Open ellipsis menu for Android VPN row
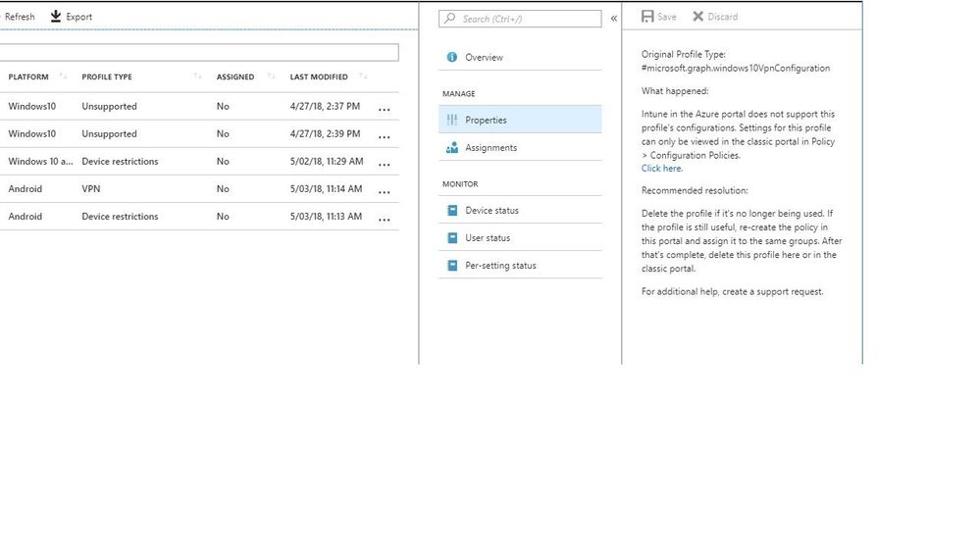The width and height of the screenshot is (980, 551). (384, 190)
